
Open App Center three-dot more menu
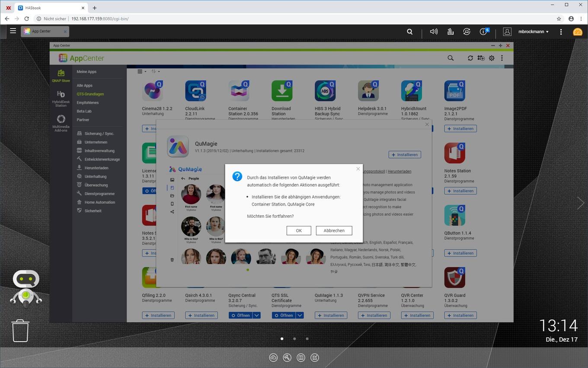point(502,58)
